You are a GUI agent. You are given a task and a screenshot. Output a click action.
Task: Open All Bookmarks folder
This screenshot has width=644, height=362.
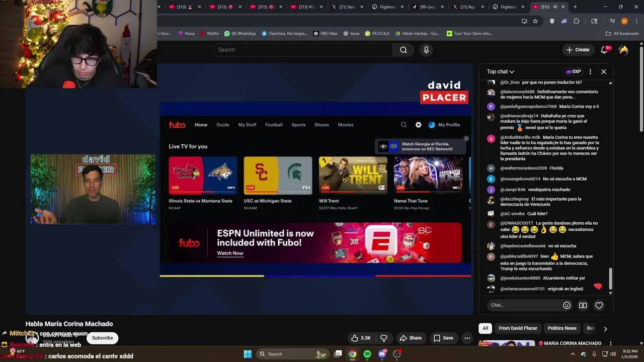[622, 34]
